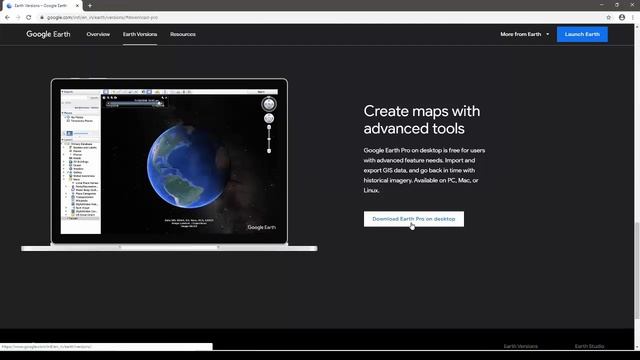Bookmark this page with the star icon
Screen dimensions: 640x360
click(609, 18)
